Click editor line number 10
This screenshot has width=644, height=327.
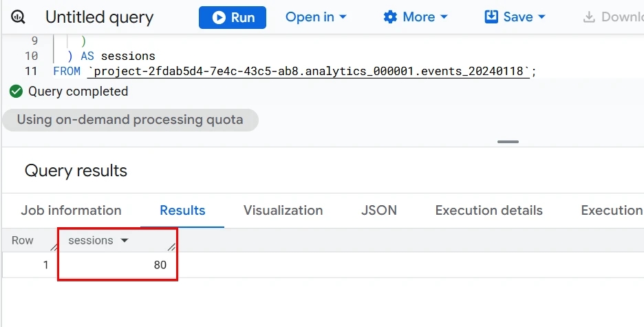(31, 56)
